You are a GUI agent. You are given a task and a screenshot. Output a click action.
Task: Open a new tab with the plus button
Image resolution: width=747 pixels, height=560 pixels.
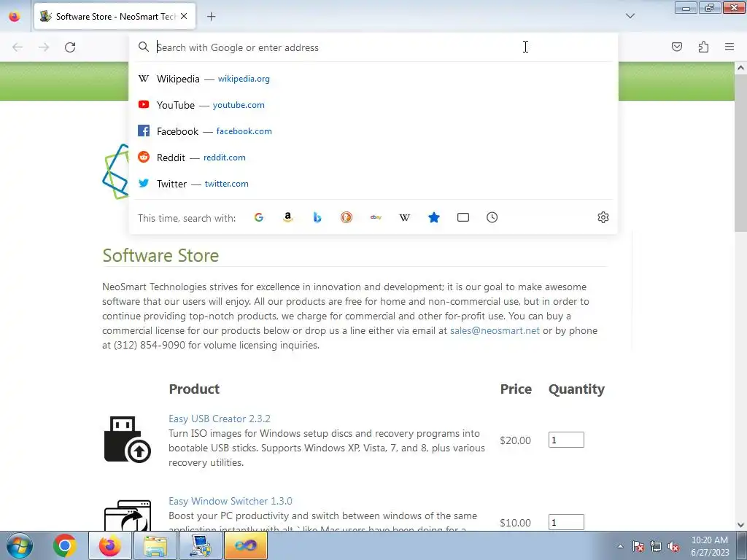pyautogui.click(x=211, y=16)
